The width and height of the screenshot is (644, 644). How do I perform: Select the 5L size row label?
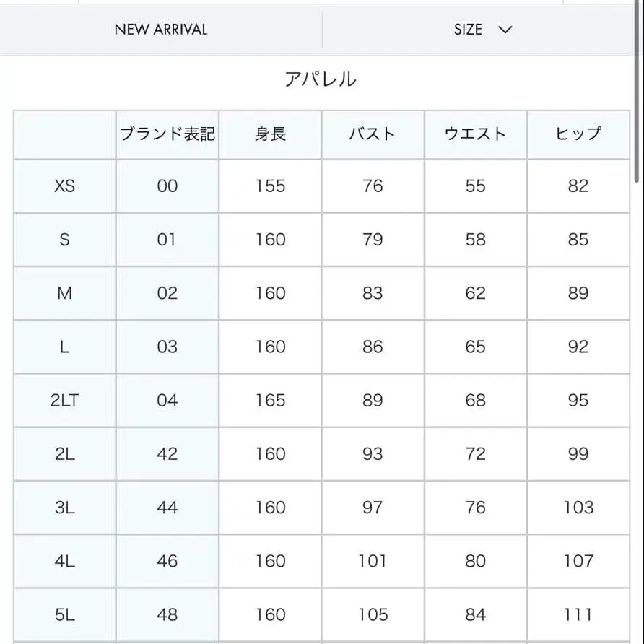[63, 614]
